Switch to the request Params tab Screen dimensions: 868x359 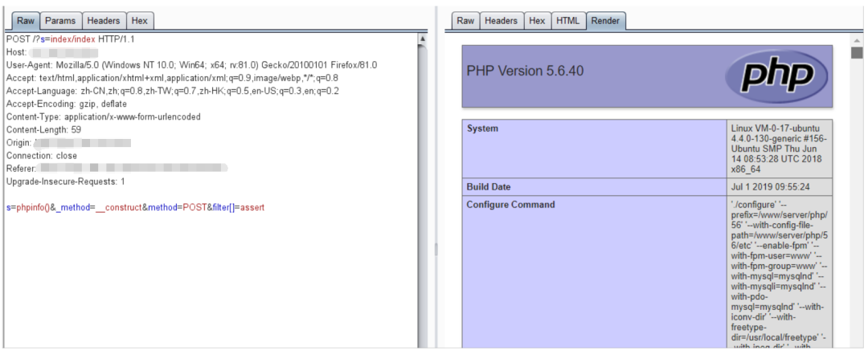tap(59, 21)
